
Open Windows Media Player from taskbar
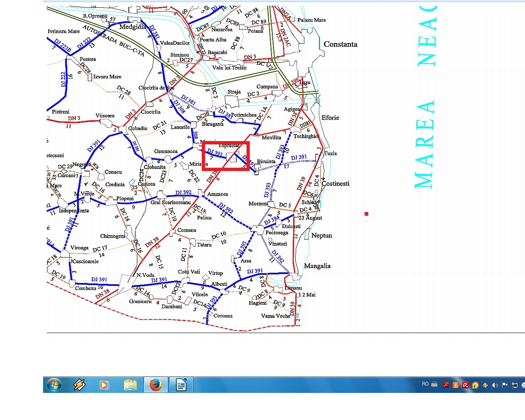click(104, 385)
